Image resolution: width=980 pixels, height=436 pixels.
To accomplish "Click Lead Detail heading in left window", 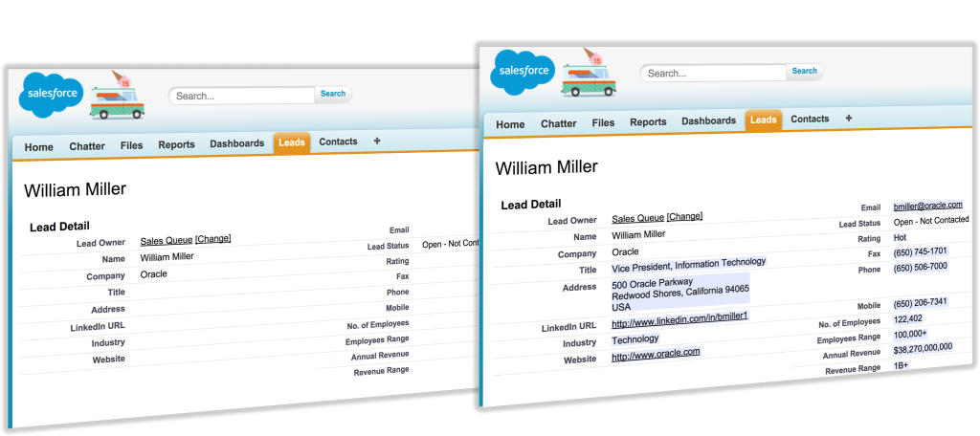I will (59, 227).
